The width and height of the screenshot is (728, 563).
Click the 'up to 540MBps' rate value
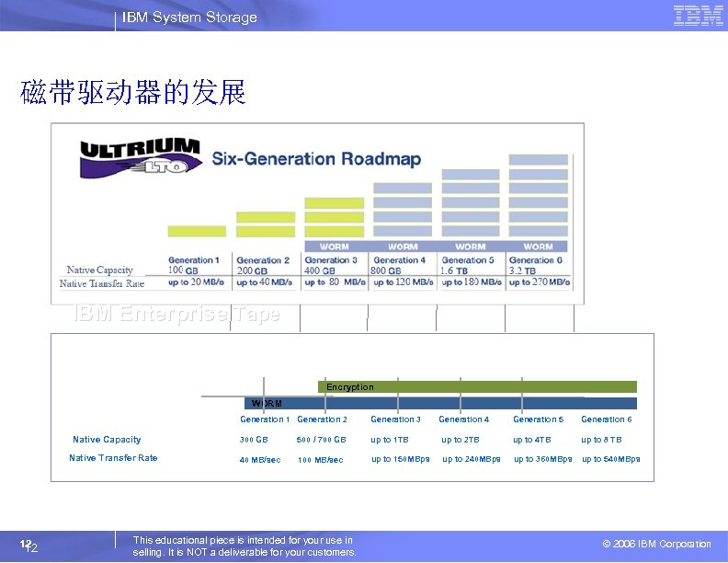click(x=611, y=459)
